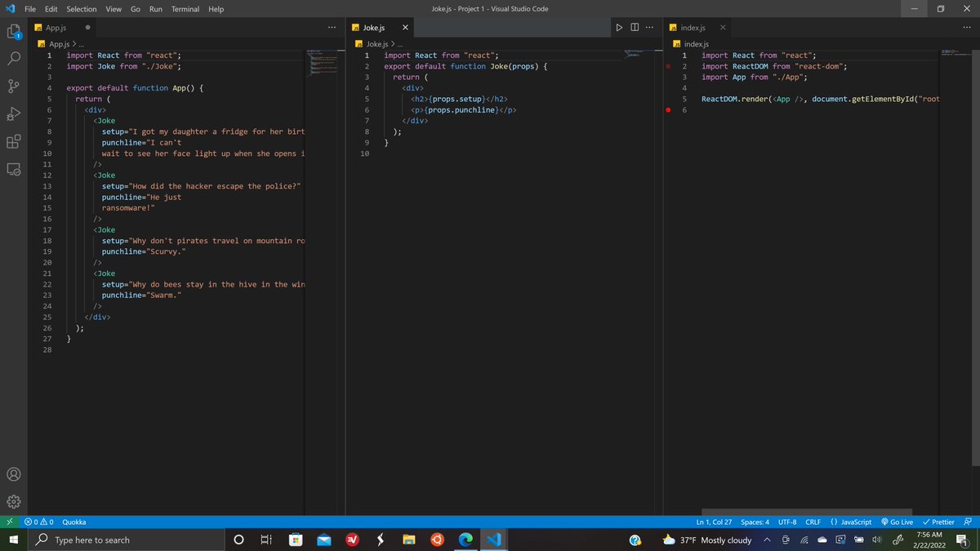This screenshot has height=551, width=980.
Task: Change UTF-8 file encoding
Action: click(x=787, y=522)
